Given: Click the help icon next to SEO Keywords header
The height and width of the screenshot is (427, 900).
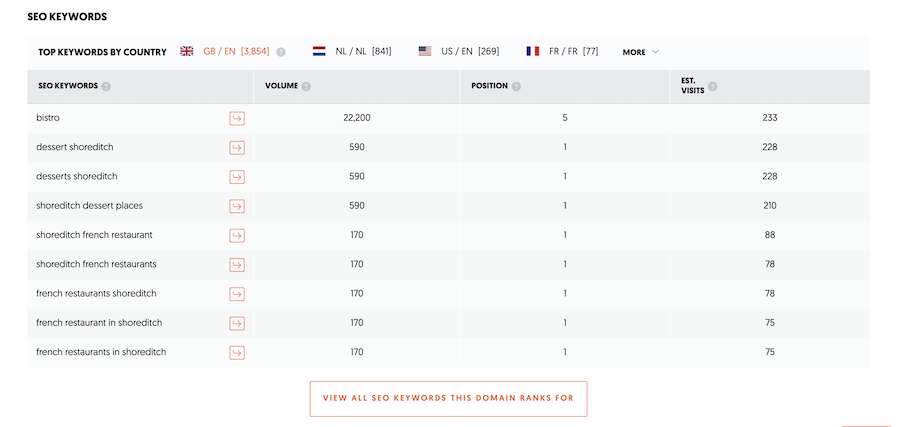Looking at the screenshot, I should 106,86.
